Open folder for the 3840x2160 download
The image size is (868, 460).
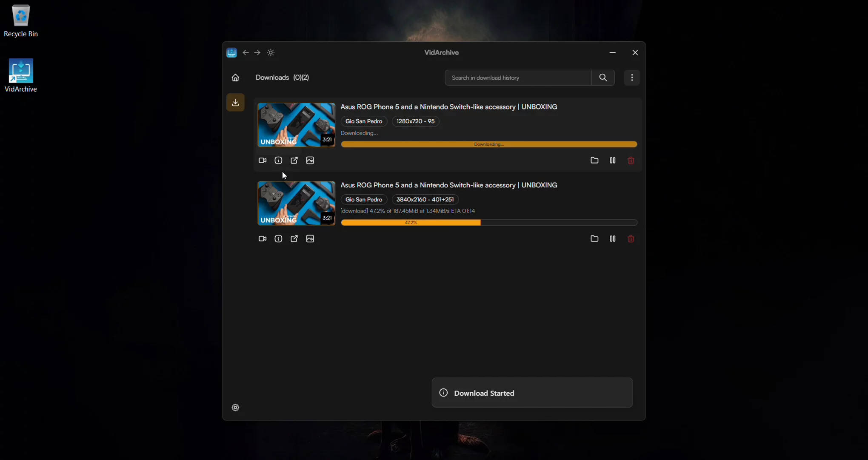[594, 239]
